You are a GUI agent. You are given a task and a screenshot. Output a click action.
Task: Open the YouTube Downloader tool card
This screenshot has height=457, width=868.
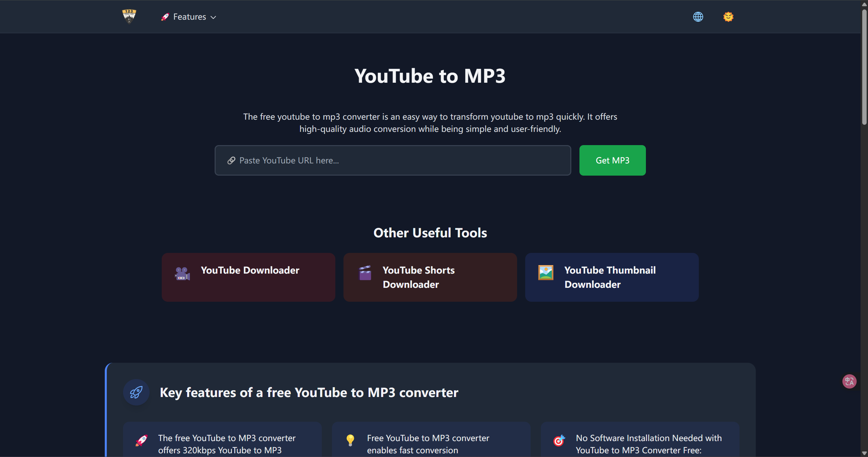pyautogui.click(x=249, y=277)
